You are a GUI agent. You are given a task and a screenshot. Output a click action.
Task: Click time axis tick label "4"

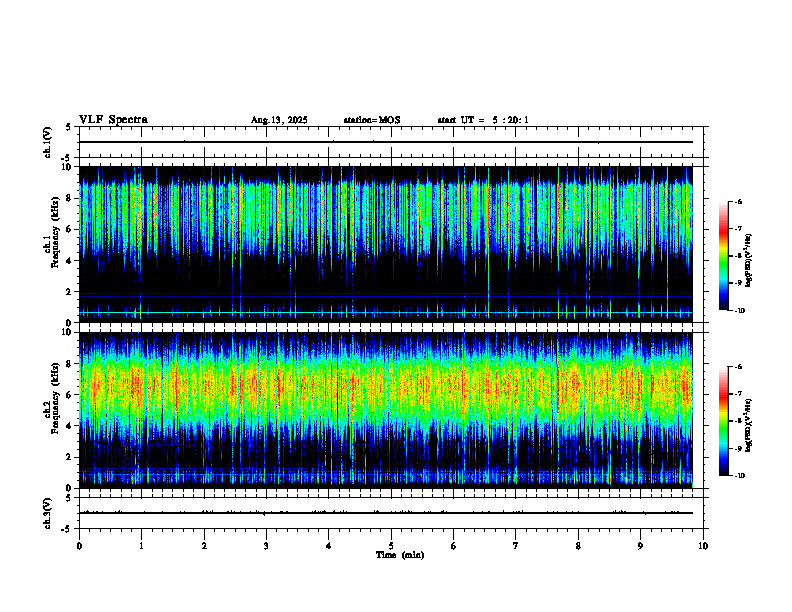coord(329,546)
